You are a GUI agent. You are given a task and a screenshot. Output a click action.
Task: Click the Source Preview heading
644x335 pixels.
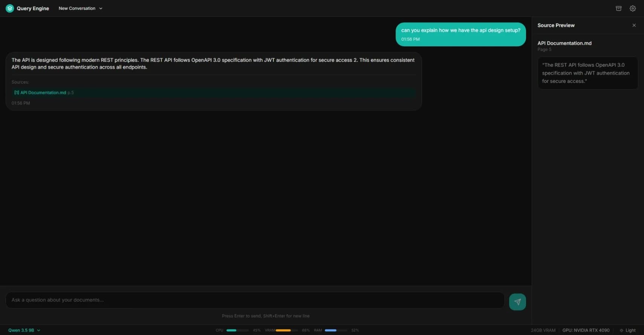[x=556, y=25]
